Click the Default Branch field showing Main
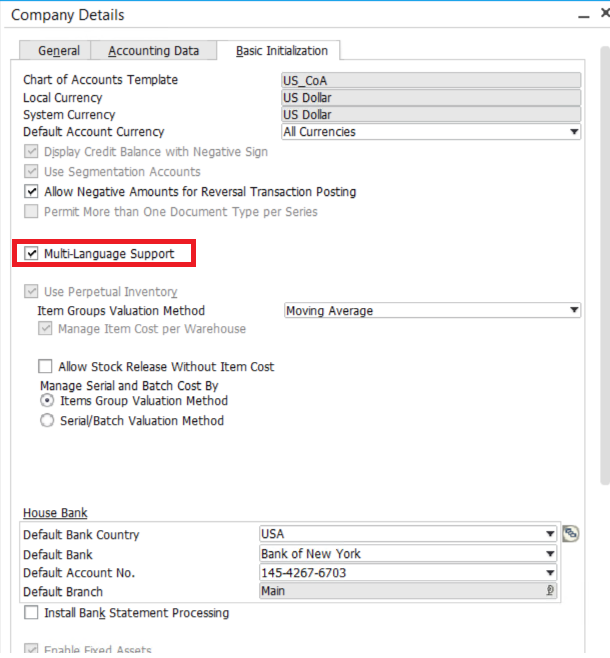This screenshot has width=610, height=658. click(400, 592)
